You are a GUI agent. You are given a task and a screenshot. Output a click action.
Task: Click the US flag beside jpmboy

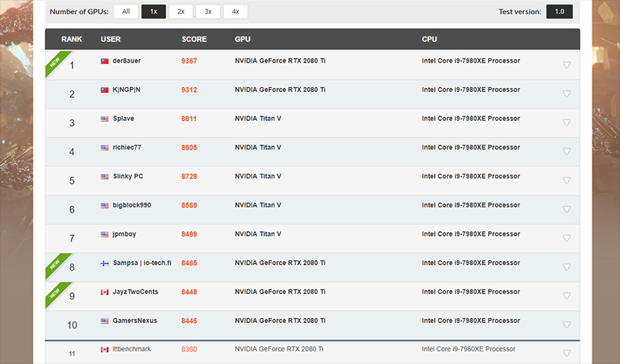coord(104,234)
